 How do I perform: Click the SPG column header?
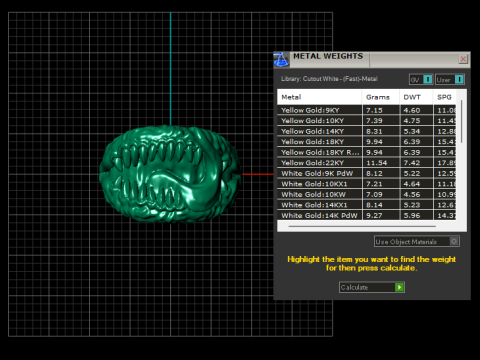coord(445,97)
